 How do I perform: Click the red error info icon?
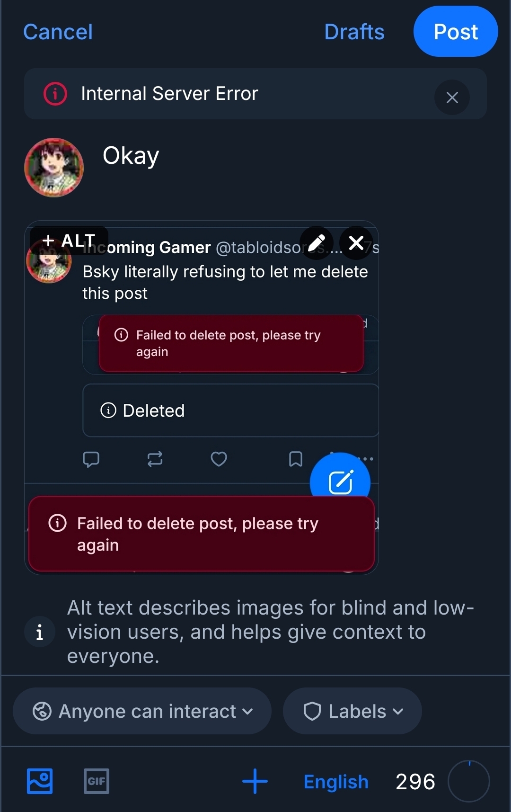pyautogui.click(x=55, y=94)
